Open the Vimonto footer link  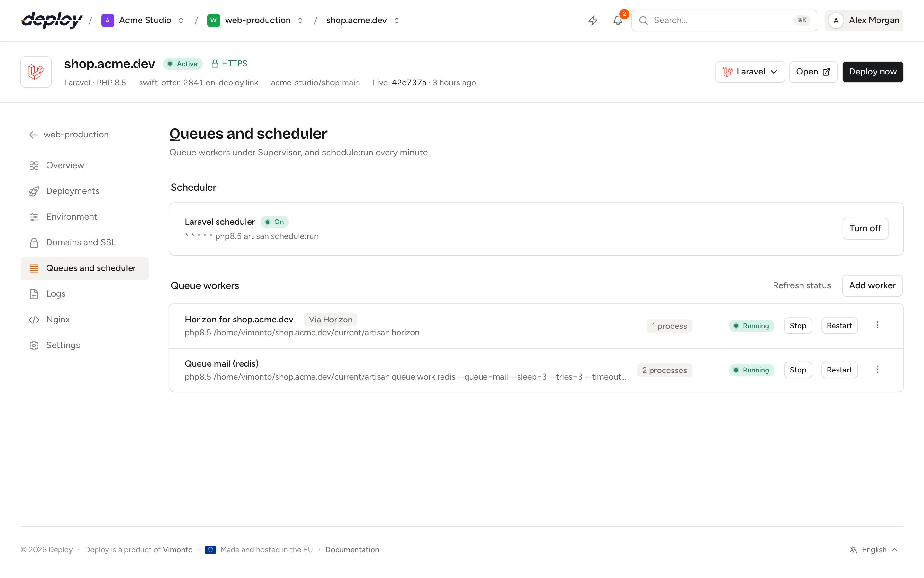[x=177, y=550]
